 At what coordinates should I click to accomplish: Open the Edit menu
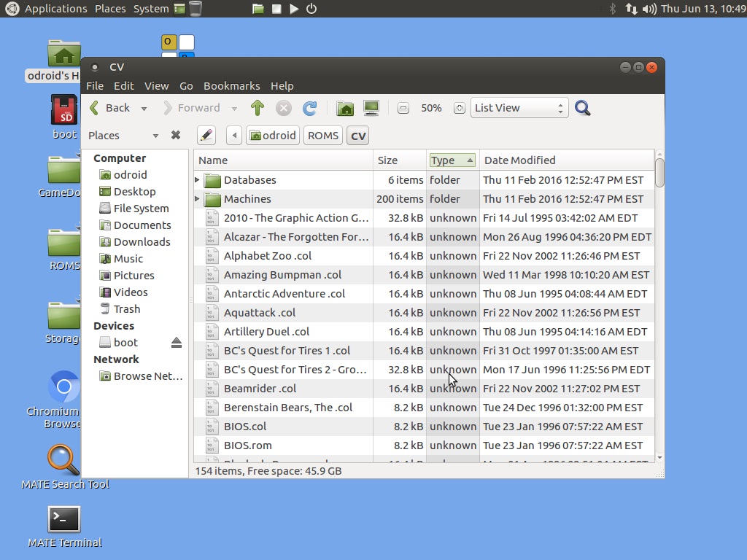(x=123, y=85)
